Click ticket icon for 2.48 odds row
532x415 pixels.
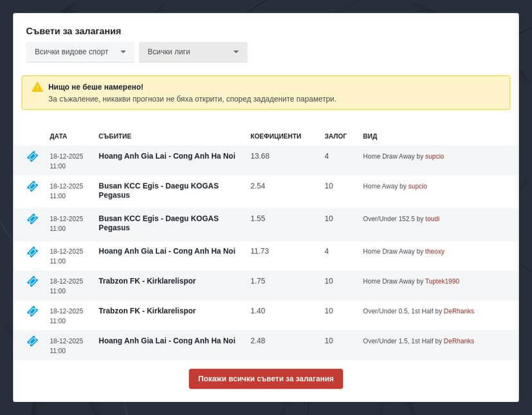32,341
